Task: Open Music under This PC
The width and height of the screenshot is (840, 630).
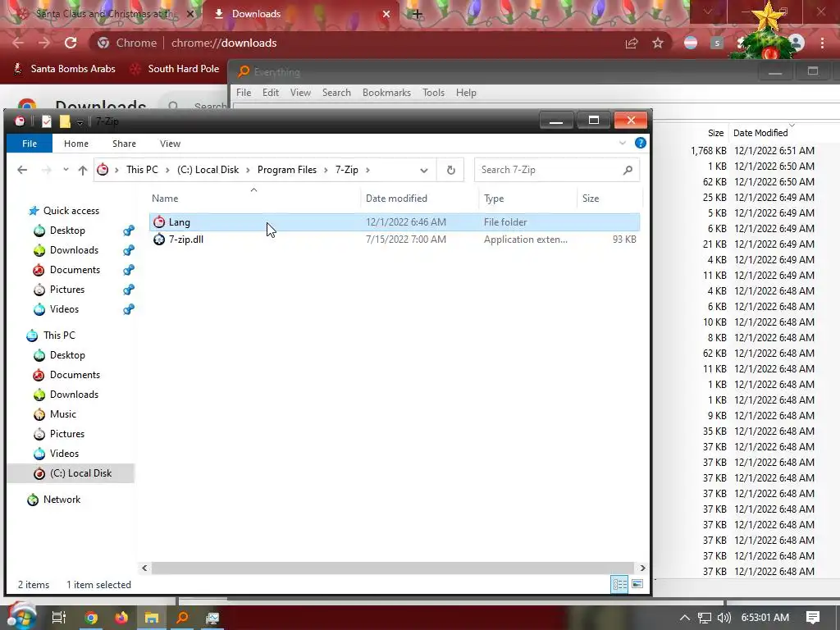Action: tap(62, 414)
